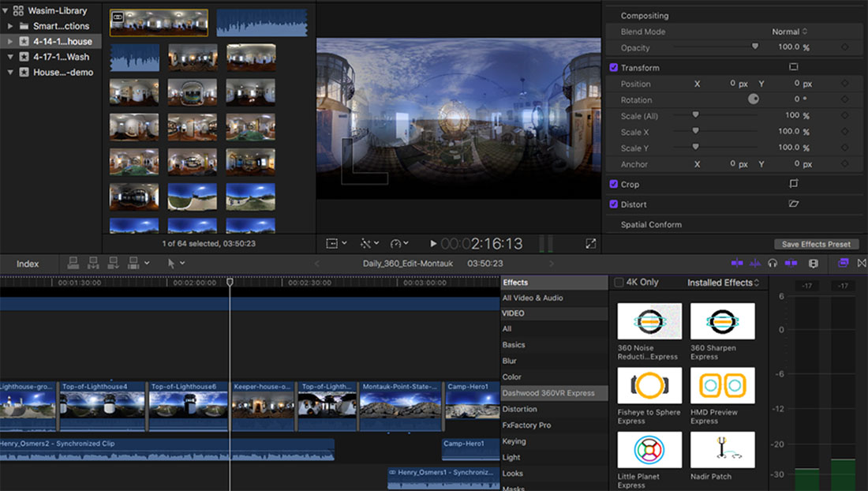Viewport: 868px width, 491px height.
Task: Select the Dashwood 360VR Express category
Action: [552, 392]
